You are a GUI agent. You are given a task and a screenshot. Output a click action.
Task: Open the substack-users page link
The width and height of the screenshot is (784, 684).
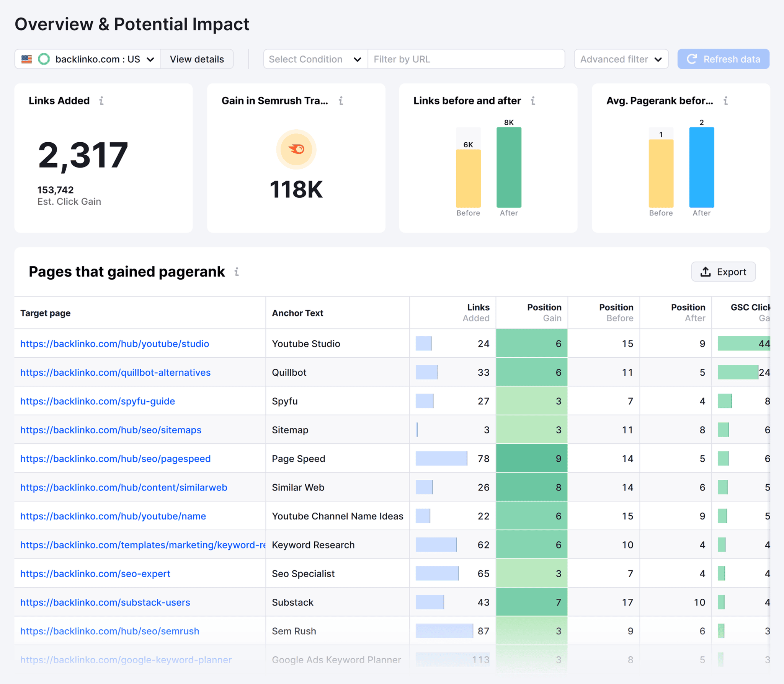105,602
